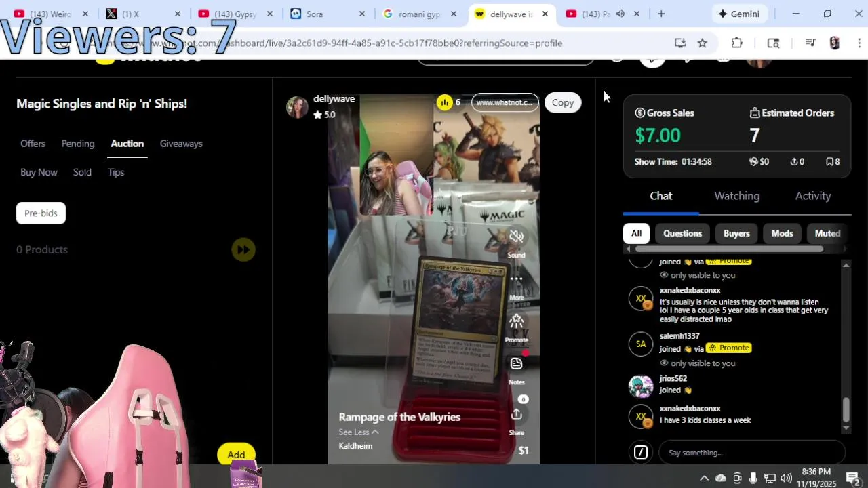
Task: Switch to the Watching tab
Action: (737, 196)
